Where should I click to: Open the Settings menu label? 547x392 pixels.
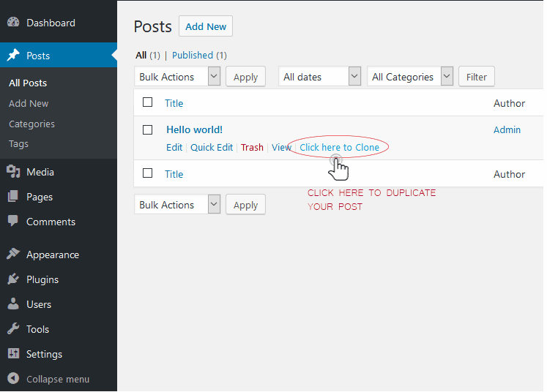click(x=45, y=355)
